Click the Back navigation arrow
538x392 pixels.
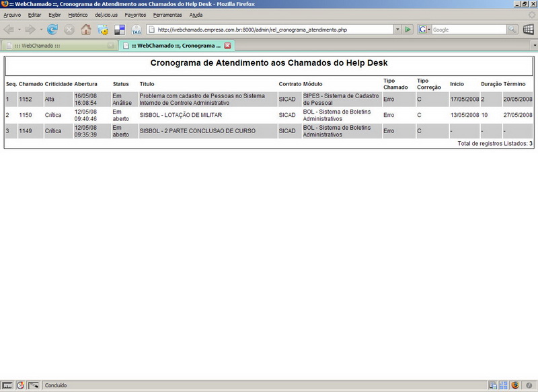pyautogui.click(x=11, y=30)
